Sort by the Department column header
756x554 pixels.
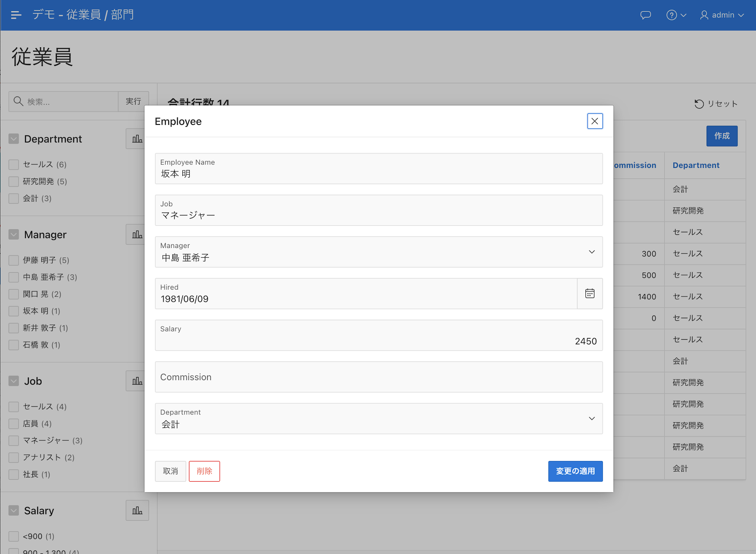pyautogui.click(x=695, y=165)
